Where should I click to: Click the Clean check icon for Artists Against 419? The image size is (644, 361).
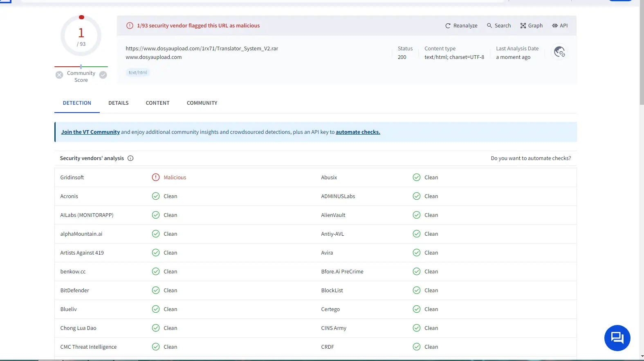156,253
